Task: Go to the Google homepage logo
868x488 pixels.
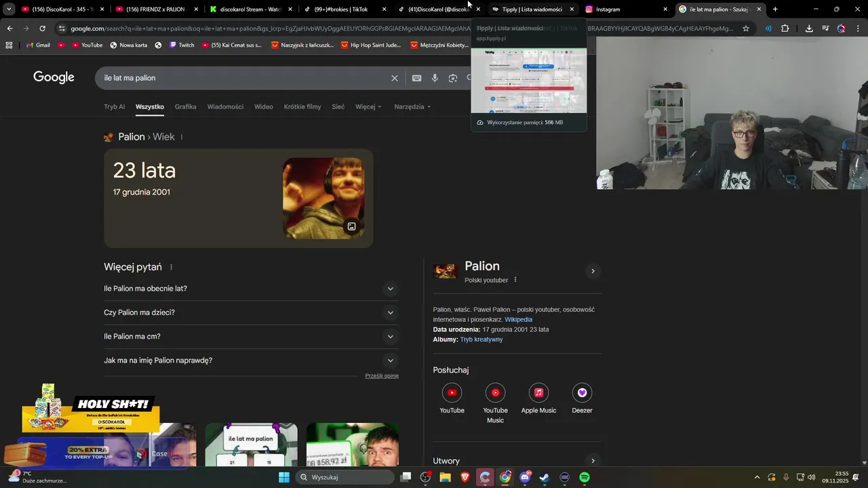Action: pyautogui.click(x=54, y=77)
